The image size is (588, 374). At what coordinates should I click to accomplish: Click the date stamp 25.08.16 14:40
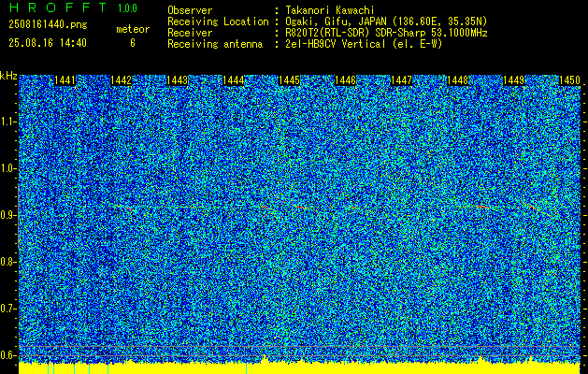(48, 43)
